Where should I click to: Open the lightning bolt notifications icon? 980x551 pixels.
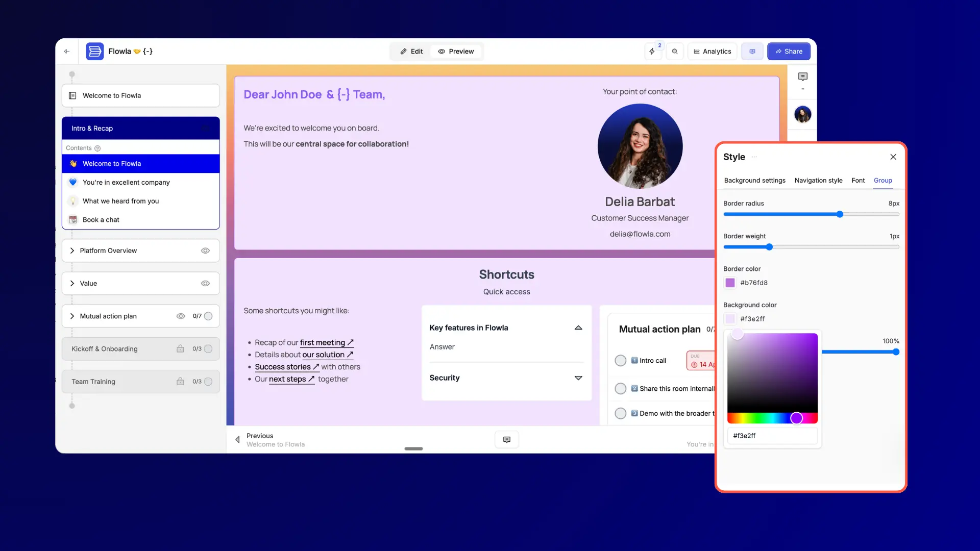tap(652, 51)
